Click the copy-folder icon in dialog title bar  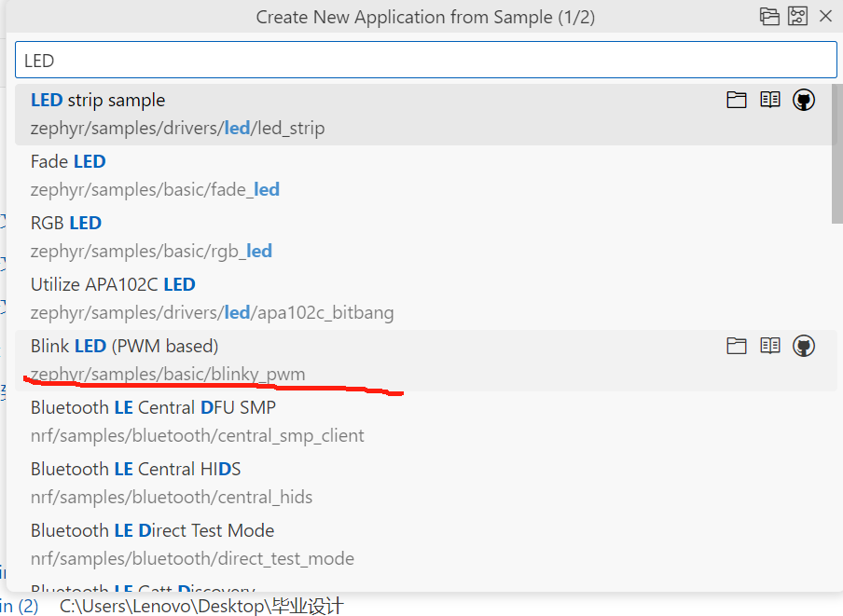[769, 16]
